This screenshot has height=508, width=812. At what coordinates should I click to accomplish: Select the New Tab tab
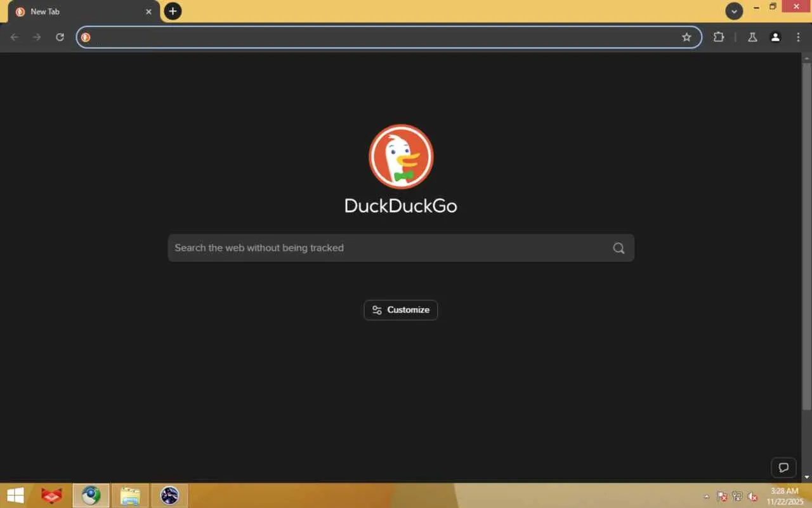click(x=84, y=11)
